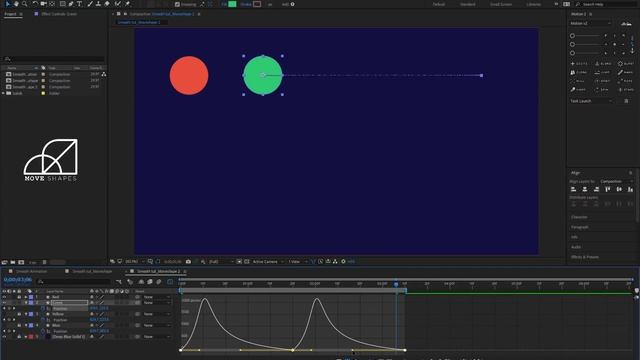Open the Stroke color swatch

pyautogui.click(x=257, y=4)
